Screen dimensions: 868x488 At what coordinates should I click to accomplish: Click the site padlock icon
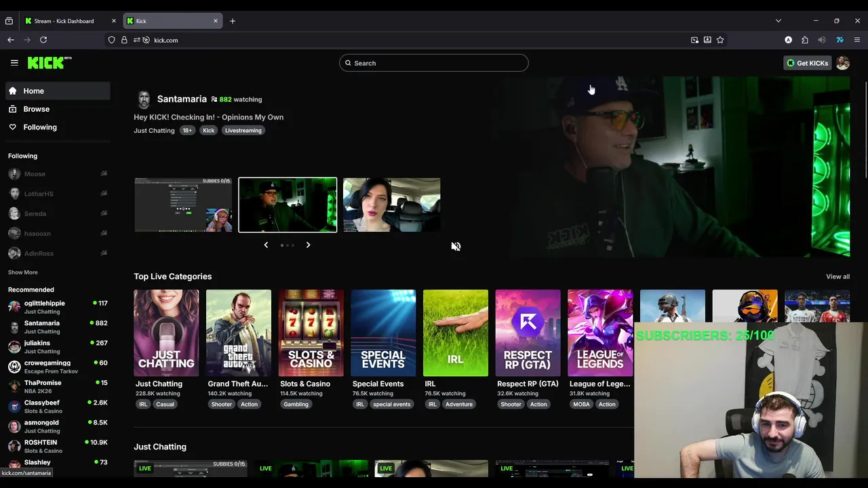[x=124, y=40]
